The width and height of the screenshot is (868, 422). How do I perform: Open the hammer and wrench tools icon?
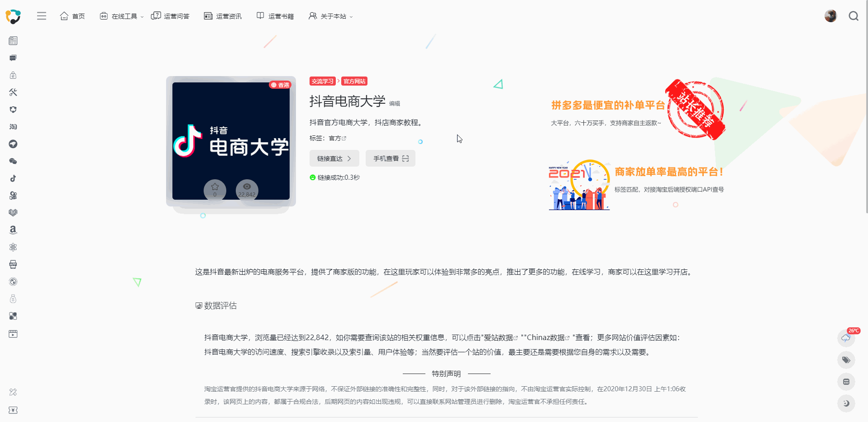[13, 92]
